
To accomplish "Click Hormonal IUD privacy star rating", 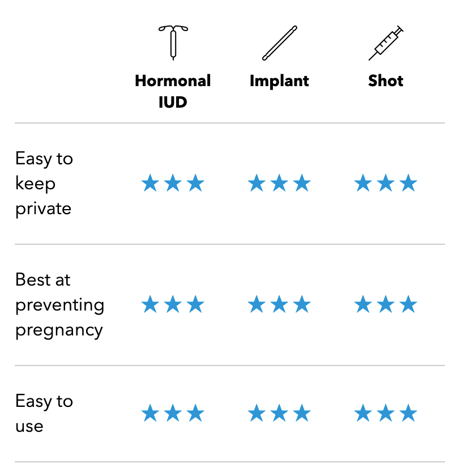I will (173, 182).
